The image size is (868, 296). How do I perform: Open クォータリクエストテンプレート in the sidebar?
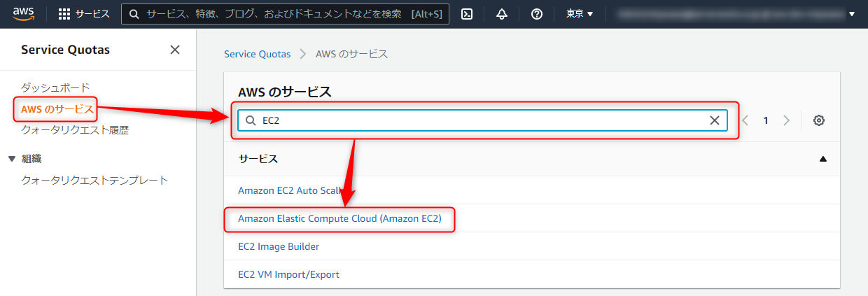(x=94, y=180)
